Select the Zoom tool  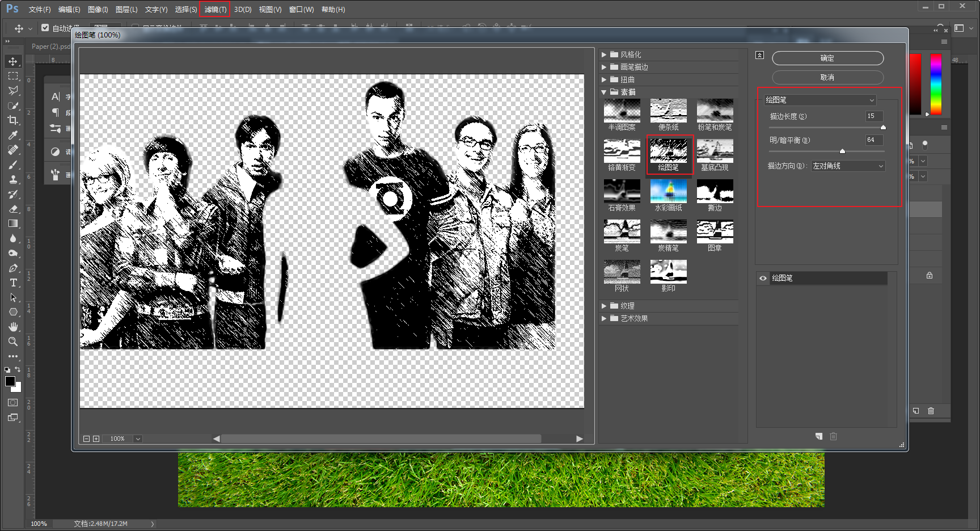tap(13, 342)
